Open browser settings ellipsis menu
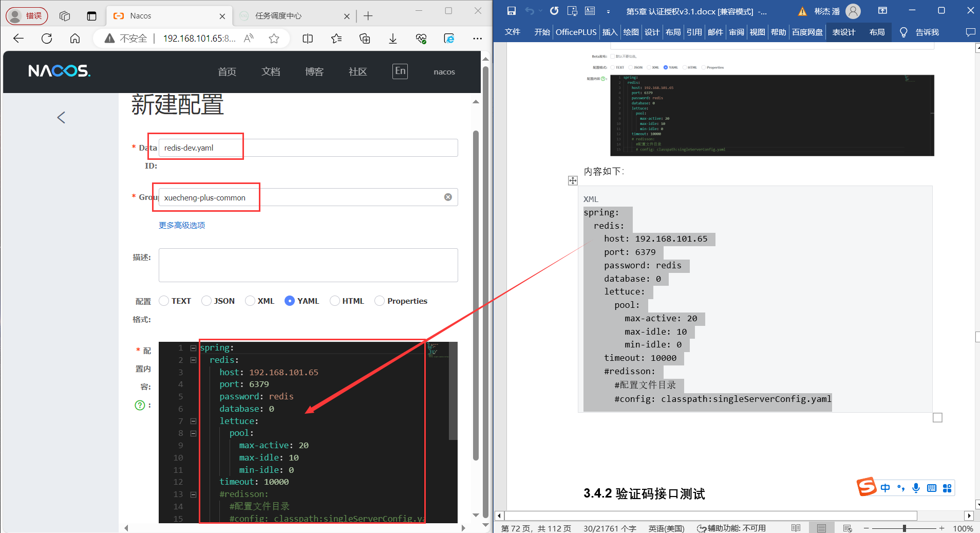Image resolution: width=980 pixels, height=533 pixels. click(x=477, y=39)
